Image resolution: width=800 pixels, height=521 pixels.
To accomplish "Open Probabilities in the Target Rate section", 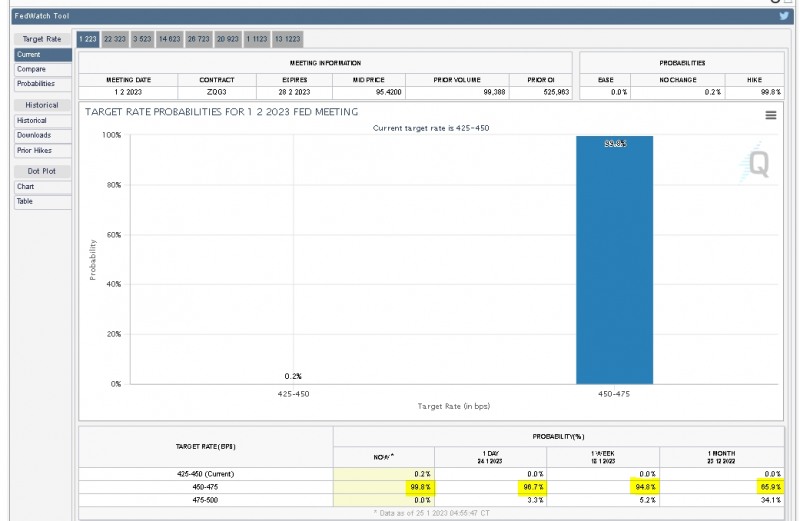I will (x=43, y=84).
